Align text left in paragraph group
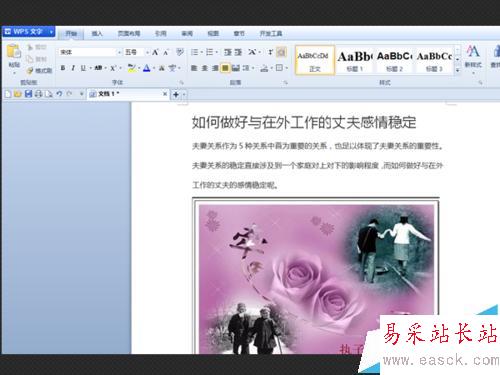 click(x=194, y=68)
